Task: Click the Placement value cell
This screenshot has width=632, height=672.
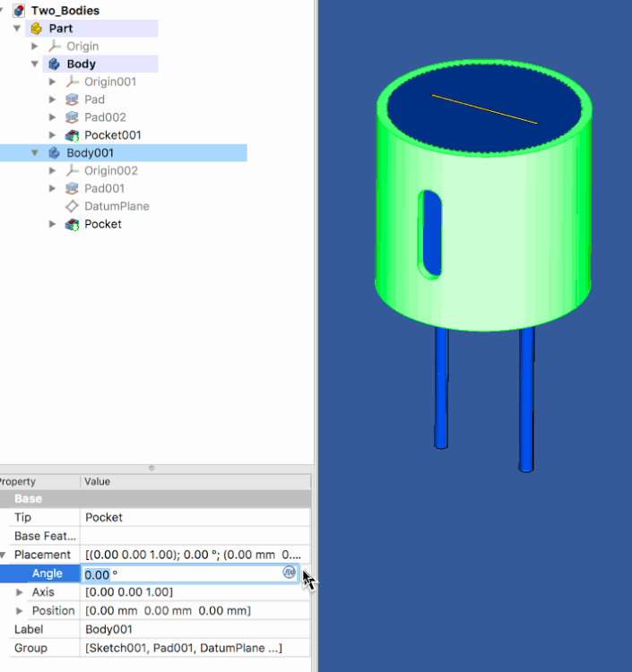Action: click(195, 555)
